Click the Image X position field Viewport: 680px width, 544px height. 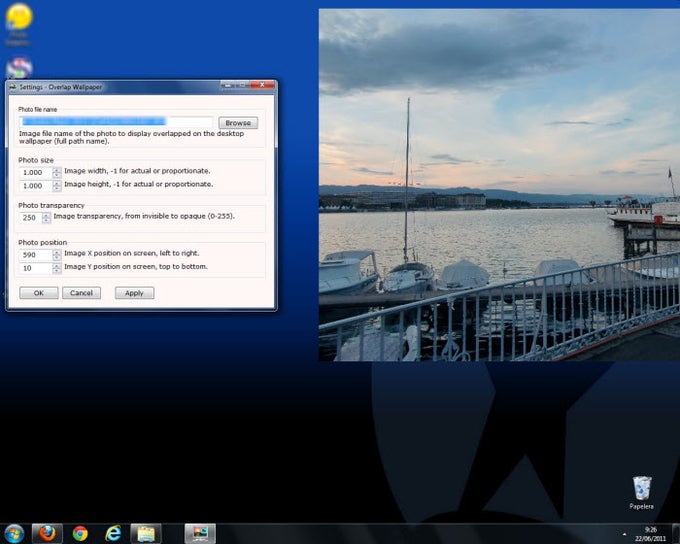(x=36, y=255)
